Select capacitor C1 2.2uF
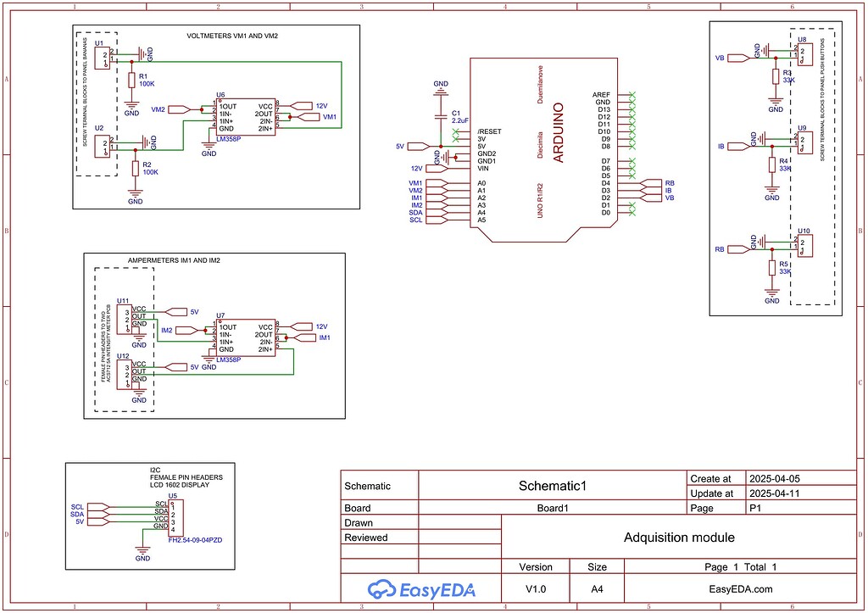Screen dimensions: 868x613 (x=441, y=117)
